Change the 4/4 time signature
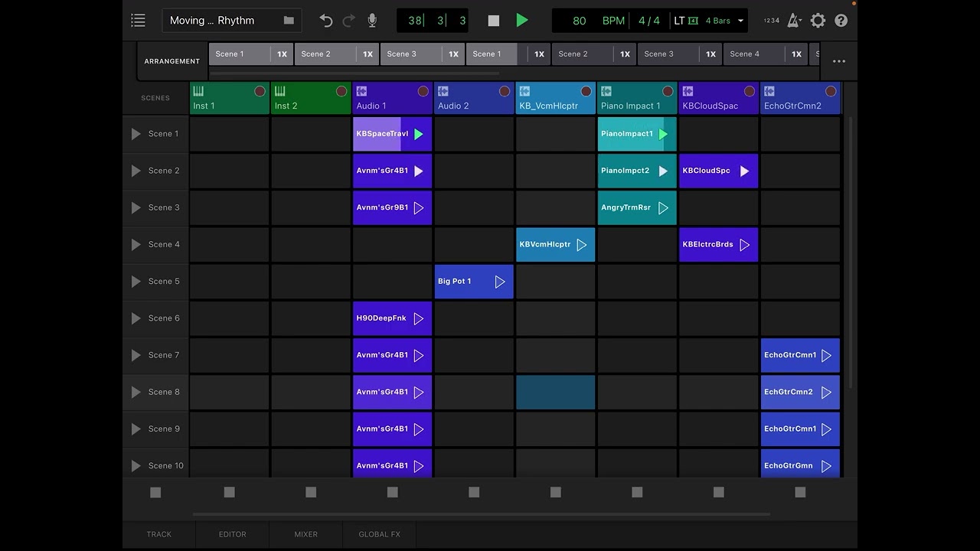 (x=648, y=21)
